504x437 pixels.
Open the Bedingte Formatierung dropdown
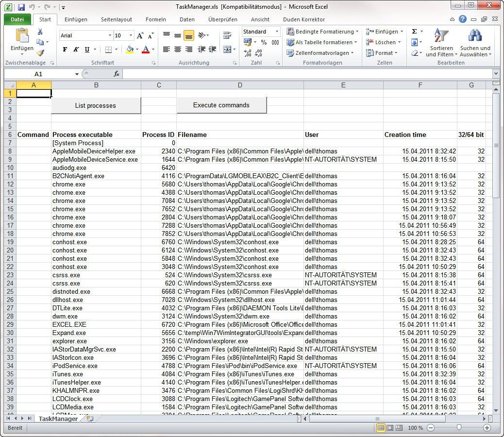click(322, 32)
